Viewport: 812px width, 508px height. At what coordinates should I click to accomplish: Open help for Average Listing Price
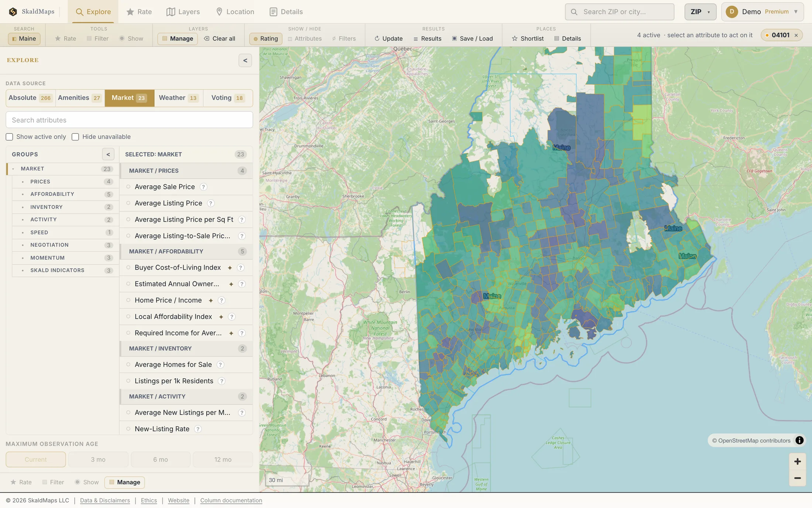pyautogui.click(x=210, y=203)
